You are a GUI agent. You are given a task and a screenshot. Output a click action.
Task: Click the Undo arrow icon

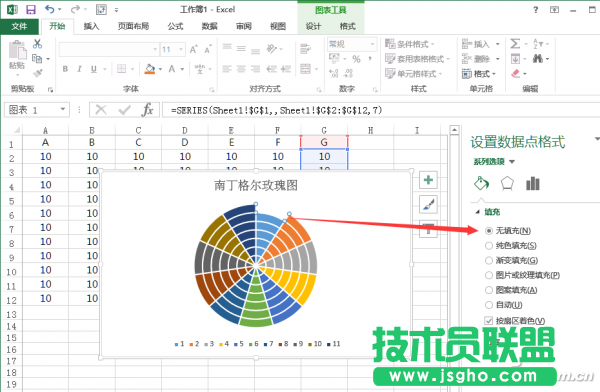(x=50, y=9)
